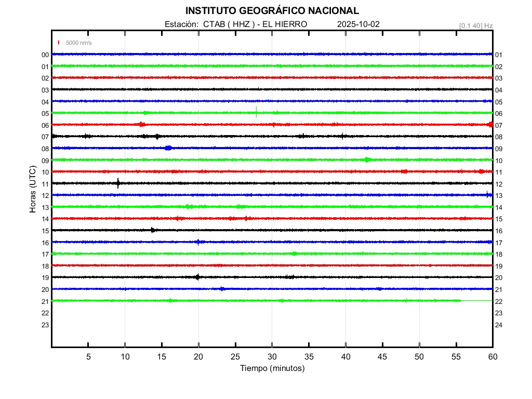
Task: Click the red burst at the end of the 06 trace
Action: (490, 124)
